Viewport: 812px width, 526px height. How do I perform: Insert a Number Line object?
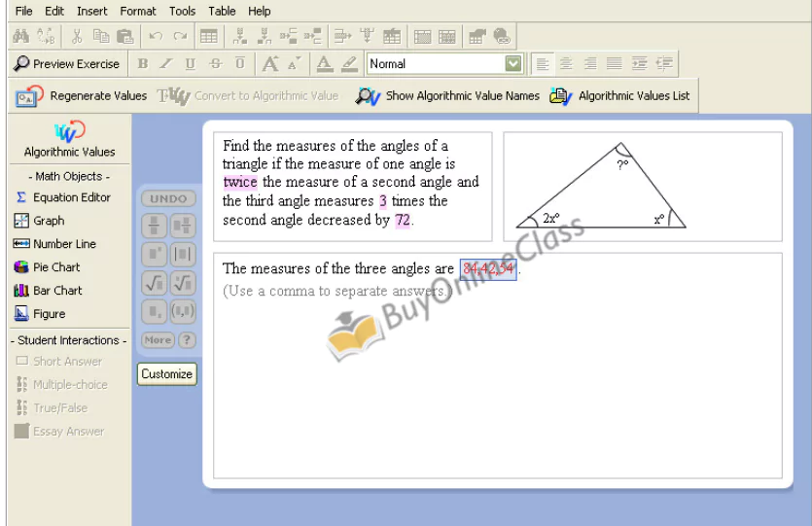coord(54,244)
